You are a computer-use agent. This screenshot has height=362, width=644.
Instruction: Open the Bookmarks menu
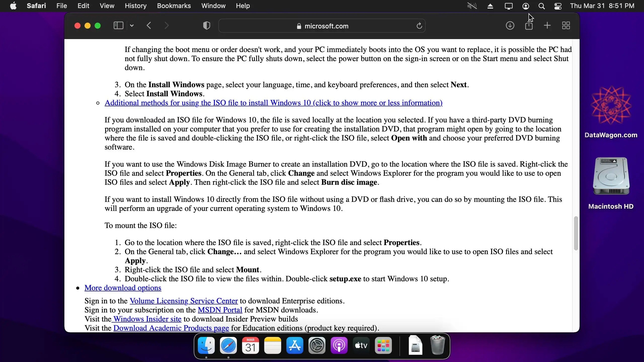coord(174,6)
